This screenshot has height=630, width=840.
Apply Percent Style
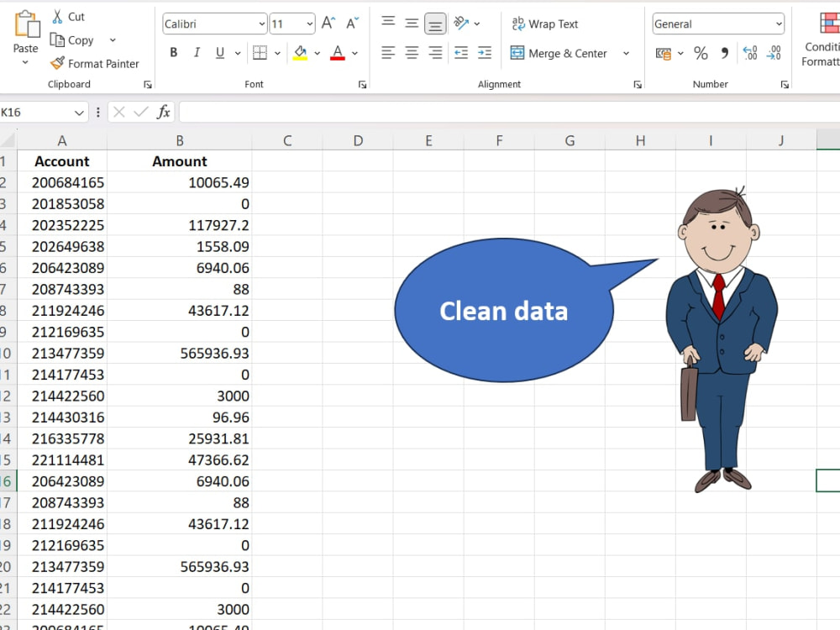click(x=701, y=53)
